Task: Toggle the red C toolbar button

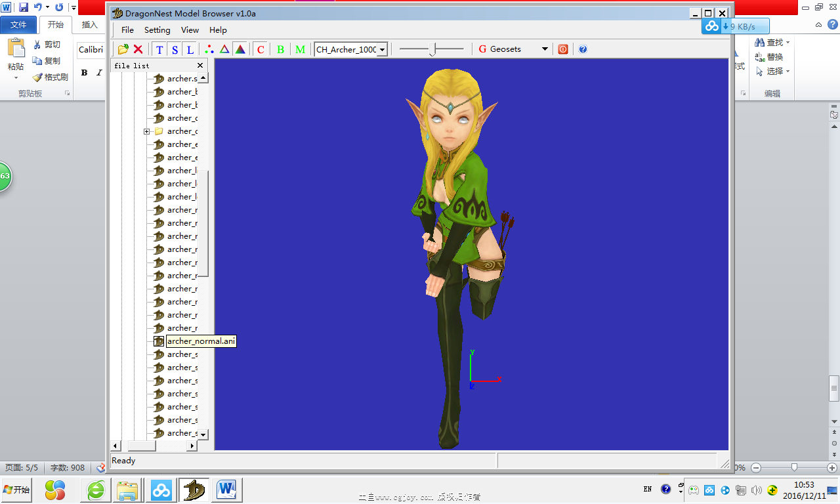Action: click(x=261, y=49)
